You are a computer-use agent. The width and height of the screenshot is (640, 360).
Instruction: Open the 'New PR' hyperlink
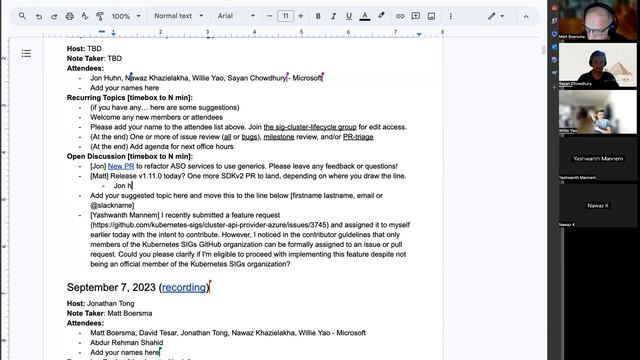pyautogui.click(x=121, y=166)
